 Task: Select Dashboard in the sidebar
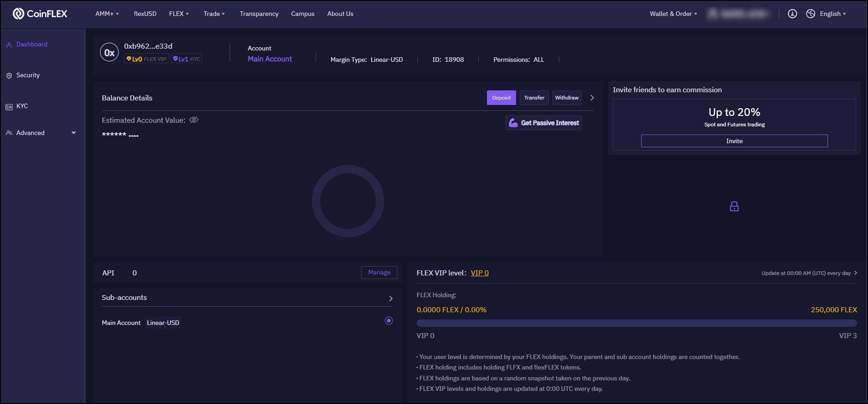[32, 44]
